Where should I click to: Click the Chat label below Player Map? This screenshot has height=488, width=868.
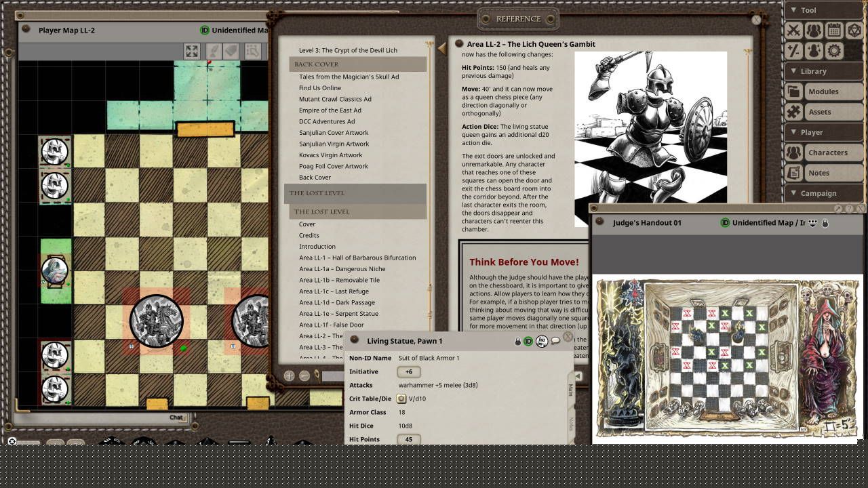point(176,418)
